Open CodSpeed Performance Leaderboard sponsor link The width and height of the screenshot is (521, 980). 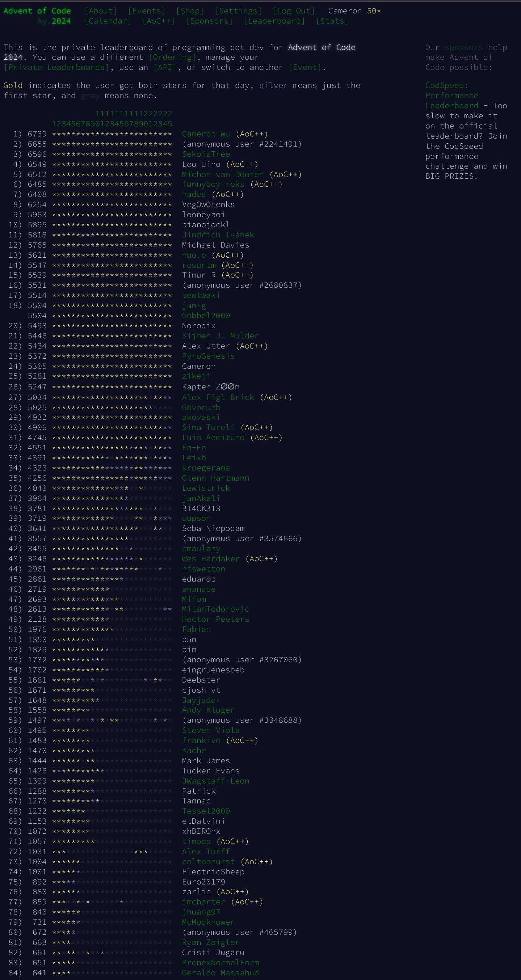pyautogui.click(x=451, y=96)
